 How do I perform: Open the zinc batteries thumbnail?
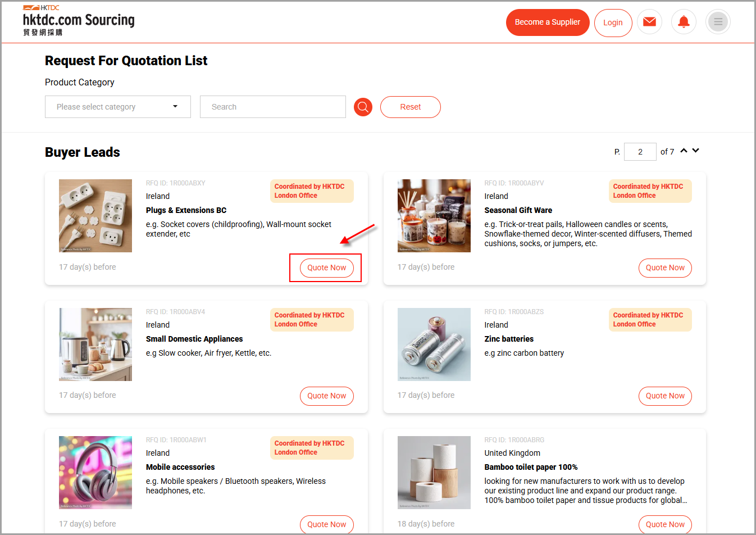434,344
